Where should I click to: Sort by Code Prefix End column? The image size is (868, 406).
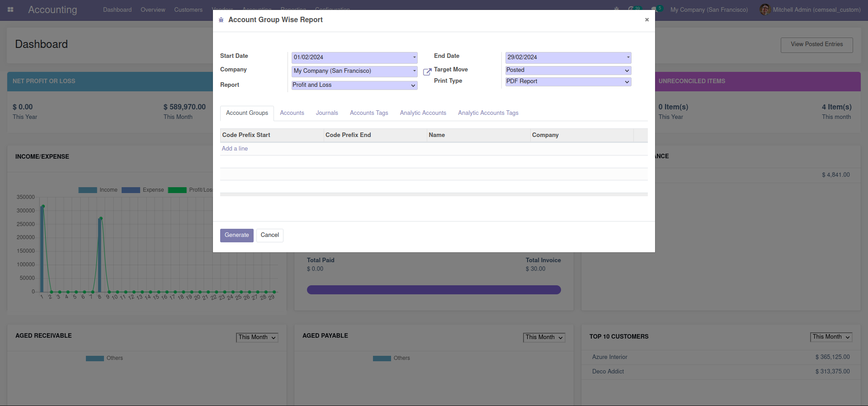click(x=375, y=135)
